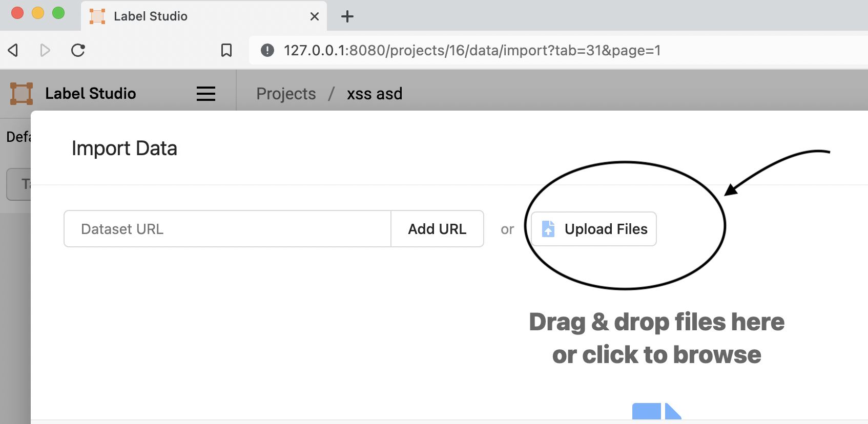
Task: Click the site information shield icon
Action: [x=266, y=50]
